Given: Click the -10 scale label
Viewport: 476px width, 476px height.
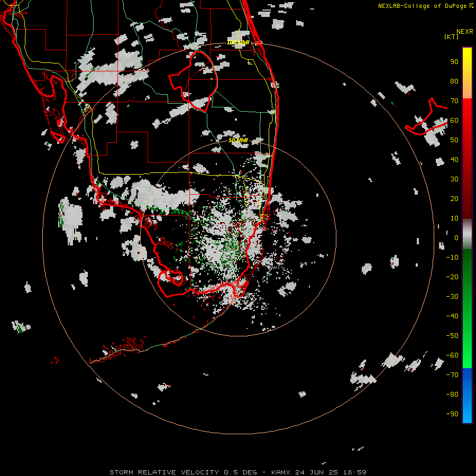Looking at the screenshot, I should point(452,258).
